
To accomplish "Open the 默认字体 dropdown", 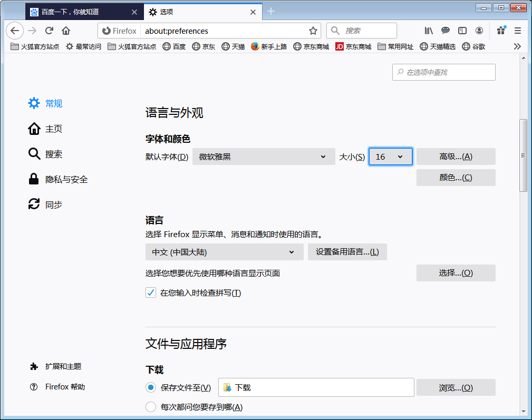I will click(x=264, y=157).
